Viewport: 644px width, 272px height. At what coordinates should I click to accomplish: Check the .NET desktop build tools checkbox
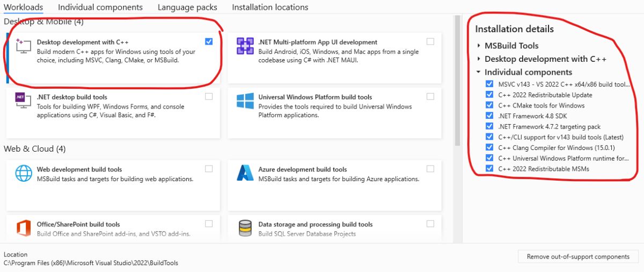point(209,96)
